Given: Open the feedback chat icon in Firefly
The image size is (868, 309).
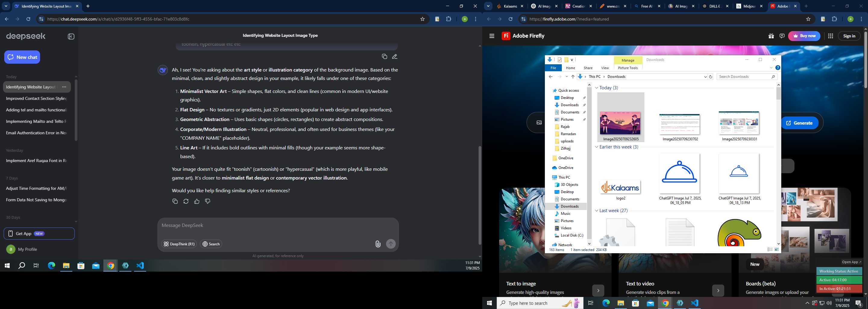Looking at the screenshot, I should pos(782,36).
